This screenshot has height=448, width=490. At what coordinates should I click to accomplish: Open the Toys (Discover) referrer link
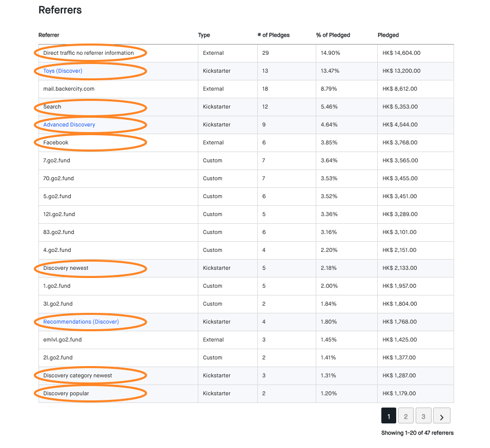pos(62,71)
